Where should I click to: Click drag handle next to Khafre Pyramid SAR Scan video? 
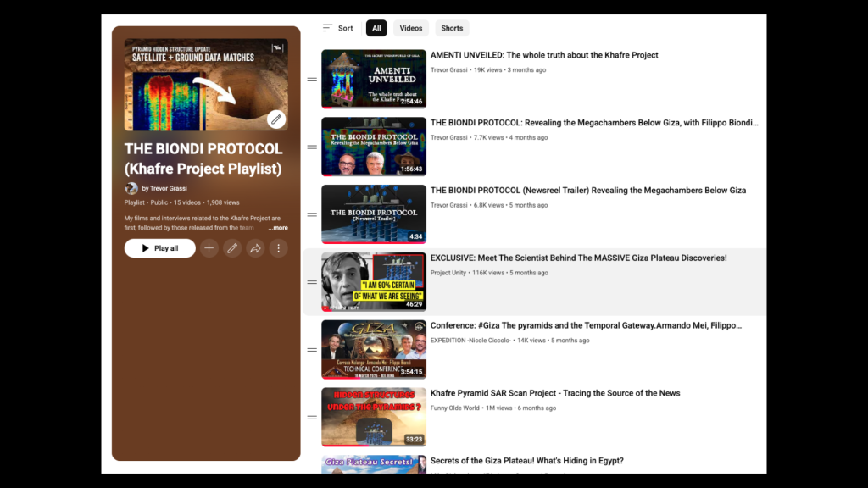tap(312, 417)
